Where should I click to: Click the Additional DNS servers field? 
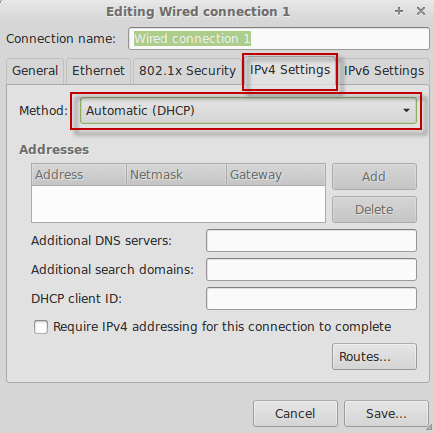coord(311,240)
